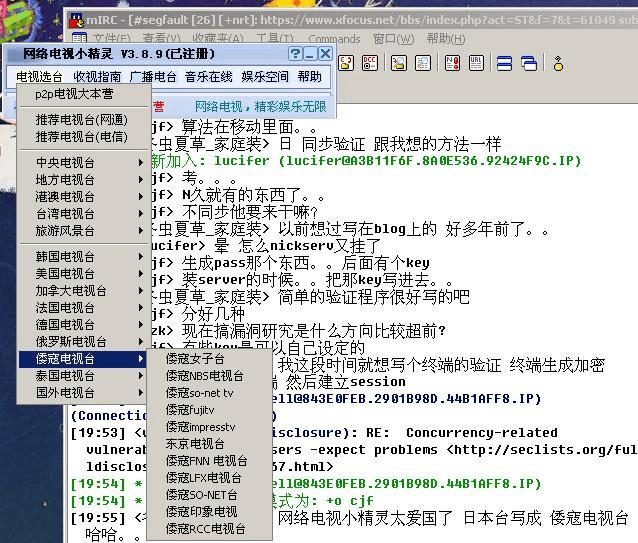Click the 网络电视,精彩娱乐无限 banner text
The width and height of the screenshot is (638, 543).
261,107
